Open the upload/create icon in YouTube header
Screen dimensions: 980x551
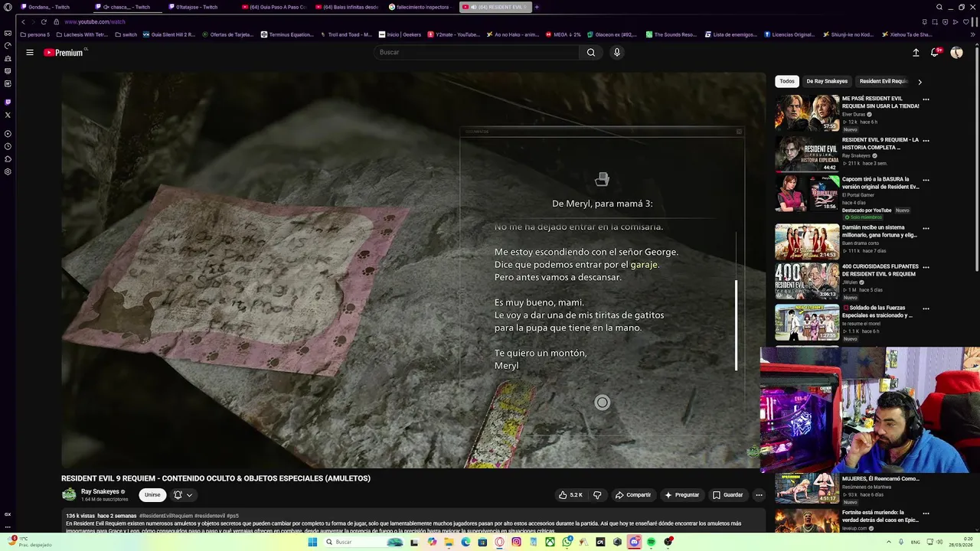[916, 52]
